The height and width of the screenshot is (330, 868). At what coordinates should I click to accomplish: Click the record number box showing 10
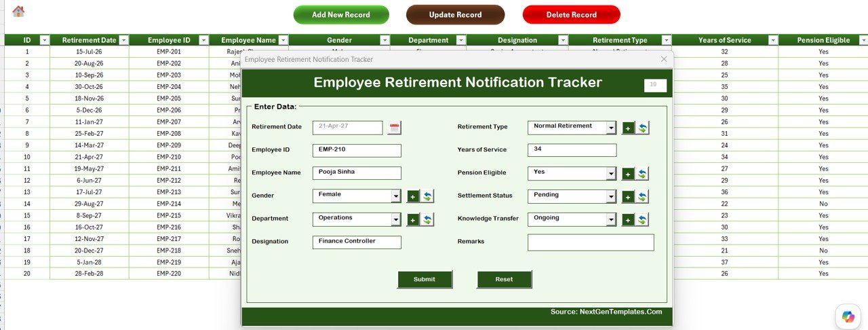point(655,86)
